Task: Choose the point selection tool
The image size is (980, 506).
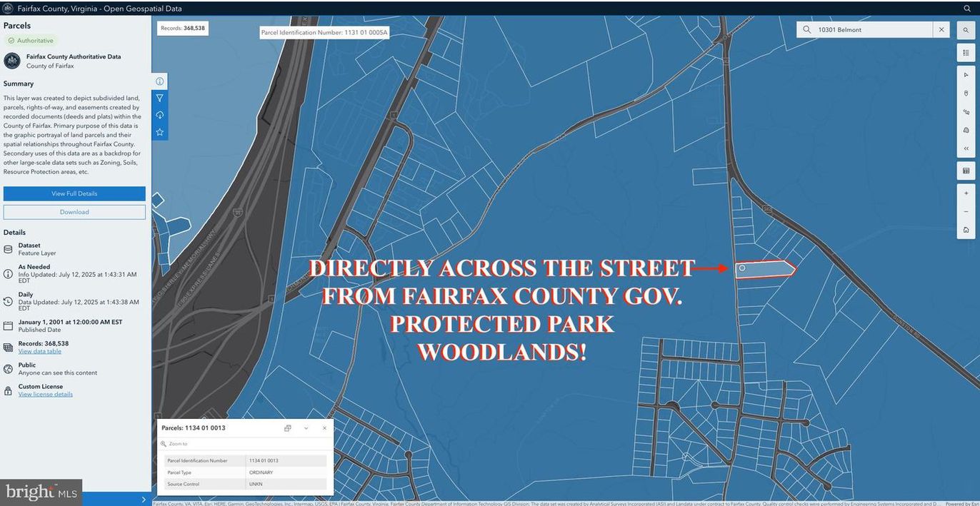Action: pos(966,93)
